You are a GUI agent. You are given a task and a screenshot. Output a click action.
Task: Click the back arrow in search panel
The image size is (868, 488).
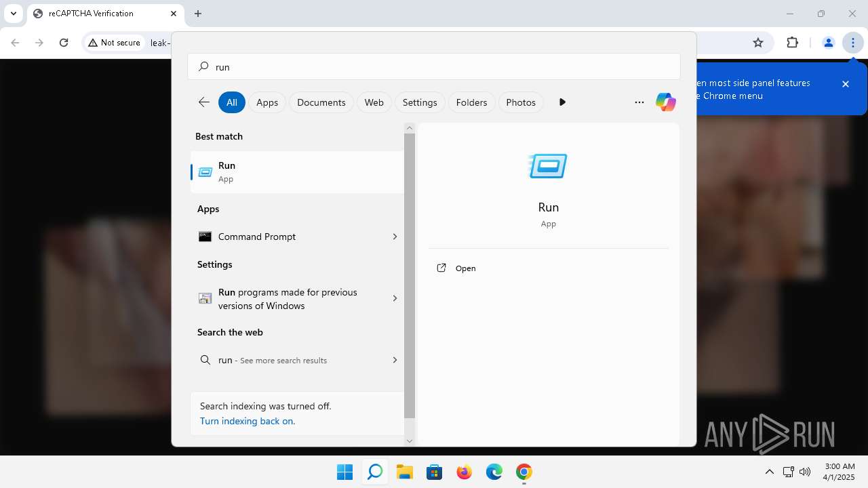(x=204, y=102)
